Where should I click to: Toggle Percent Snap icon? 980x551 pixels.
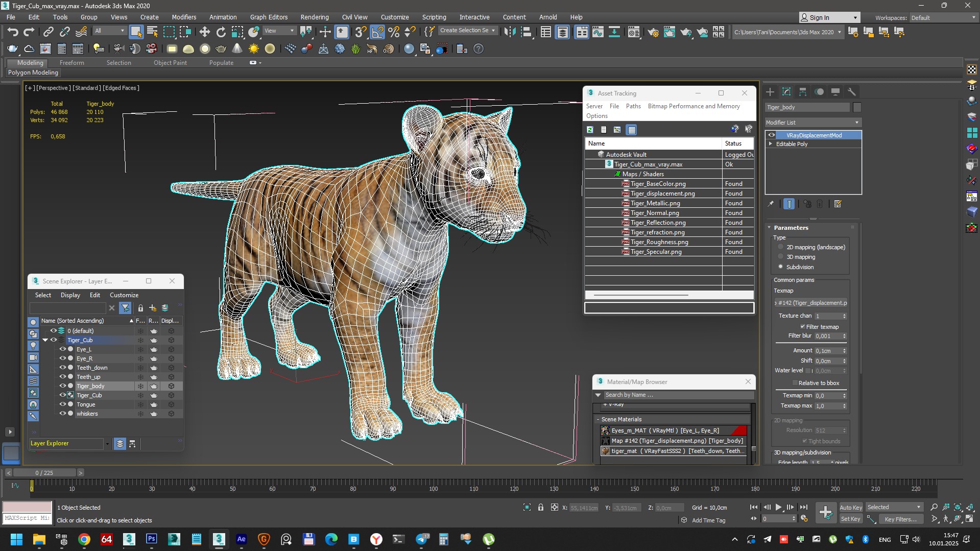coord(394,32)
